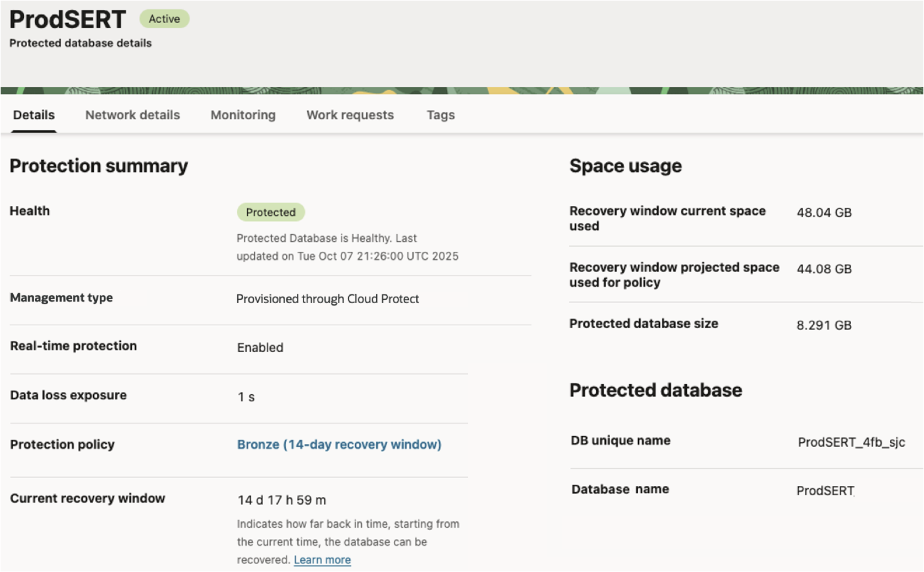
Task: Click the Provisioned through Cloud Protect text
Action: click(328, 299)
